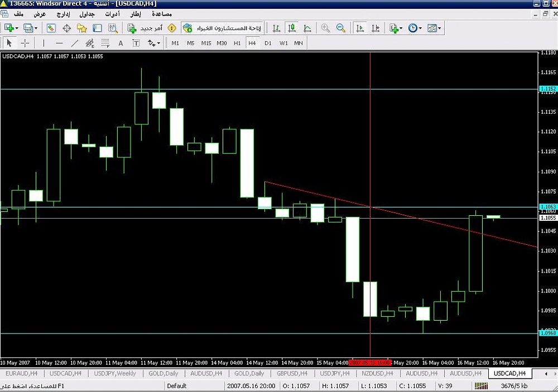Choose the vertical line drawing tool
This screenshot has height=392, width=558.
coord(44,43)
